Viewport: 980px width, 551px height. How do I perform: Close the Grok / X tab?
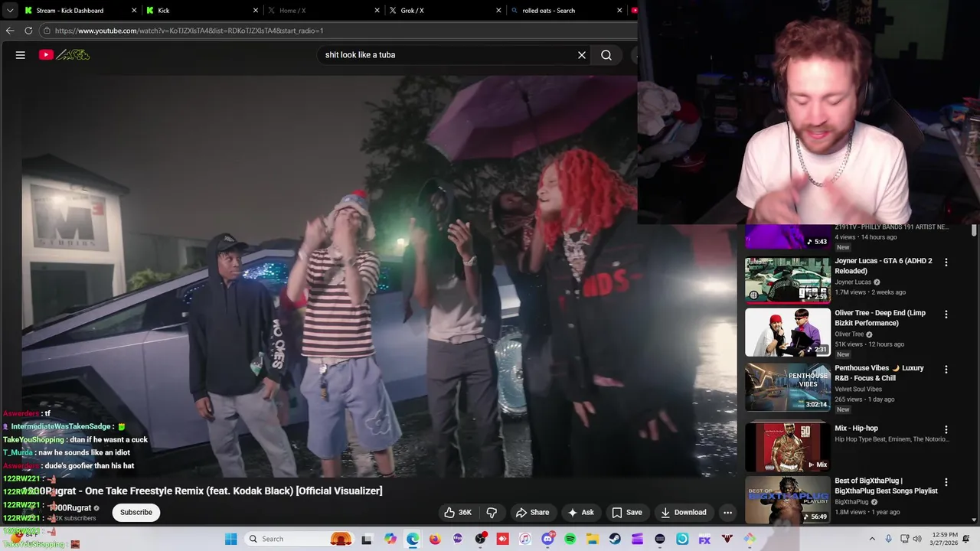tap(498, 11)
